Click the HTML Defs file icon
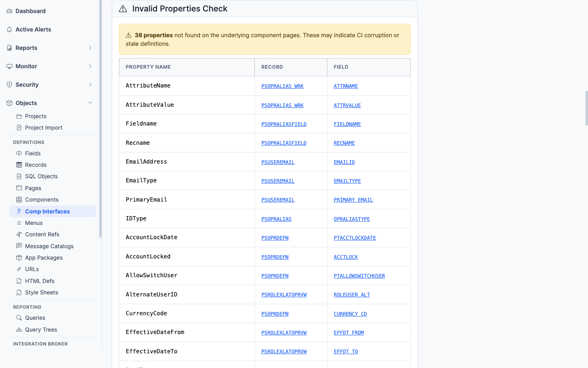The image size is (588, 368). click(x=19, y=281)
